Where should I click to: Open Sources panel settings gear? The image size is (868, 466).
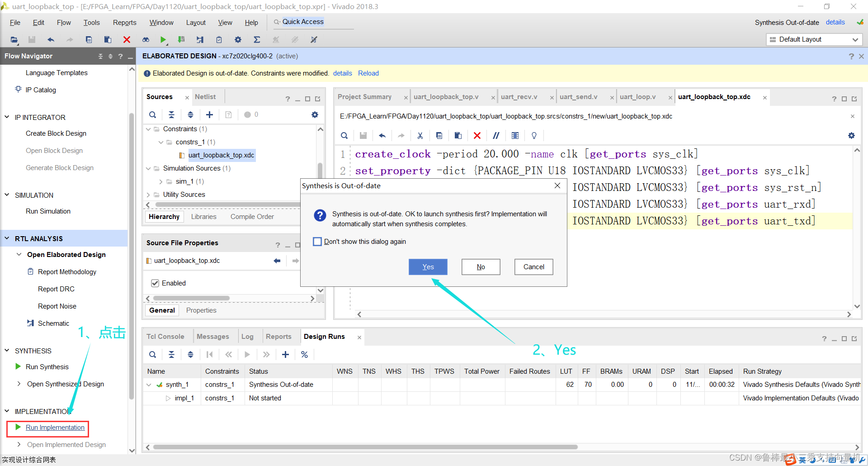(x=315, y=115)
